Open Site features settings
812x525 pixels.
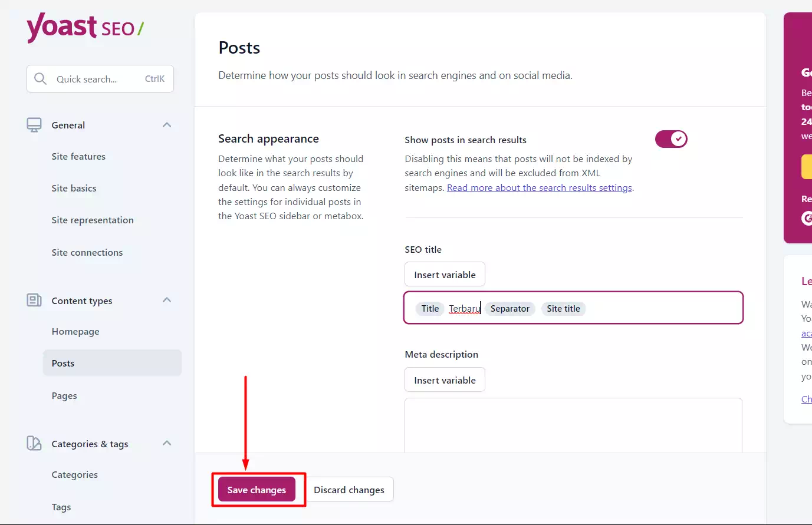tap(78, 156)
